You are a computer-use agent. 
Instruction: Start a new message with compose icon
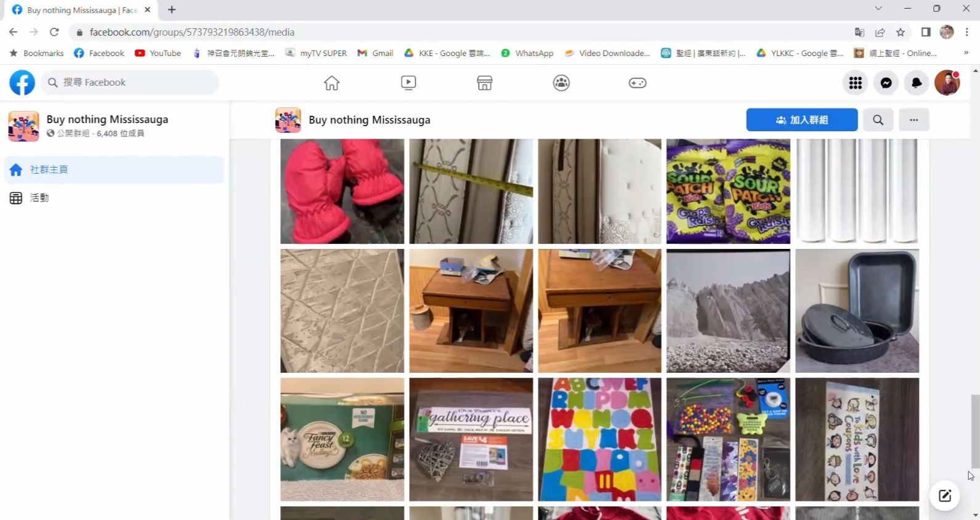pos(944,495)
